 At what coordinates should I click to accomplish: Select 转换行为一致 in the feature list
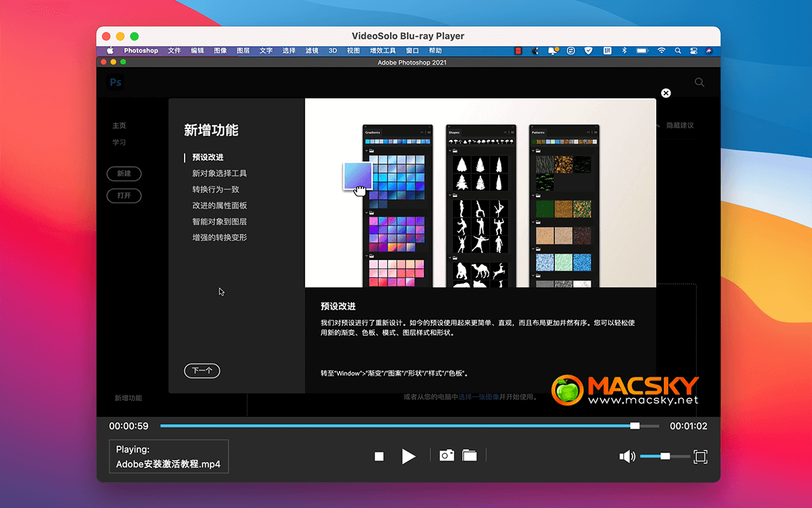(216, 190)
